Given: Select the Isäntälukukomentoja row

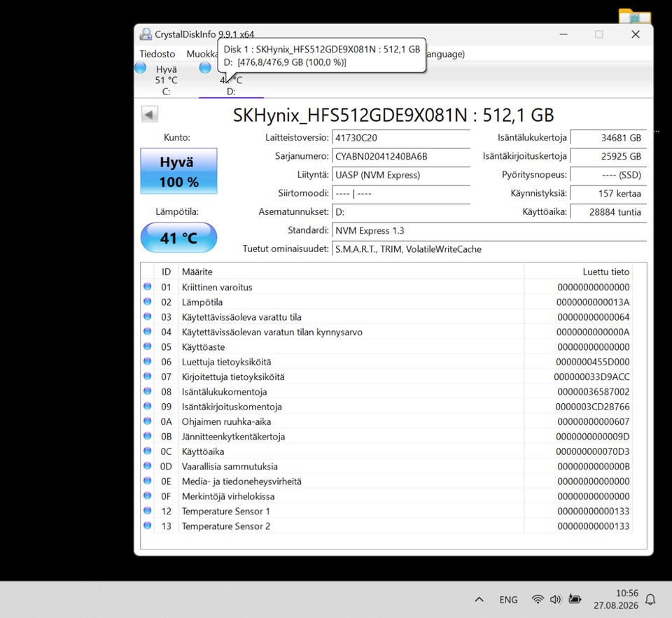Looking at the screenshot, I should [x=386, y=392].
